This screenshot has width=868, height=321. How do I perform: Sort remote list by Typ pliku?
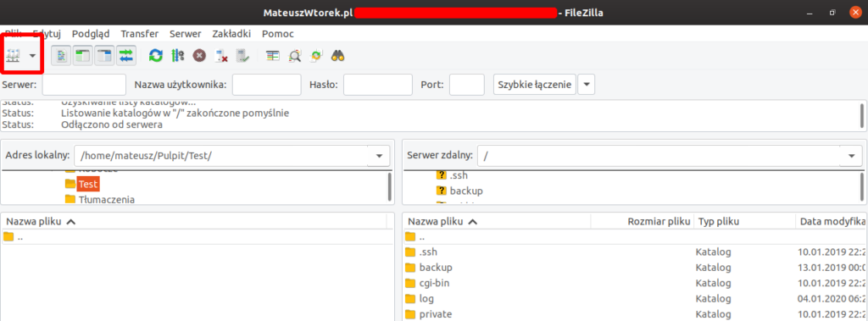click(x=744, y=222)
